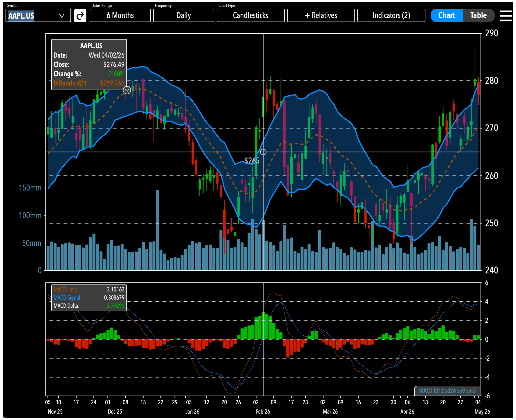Click the MACD Signal legend entry
Image resolution: width=516 pixels, height=420 pixels.
[89, 298]
